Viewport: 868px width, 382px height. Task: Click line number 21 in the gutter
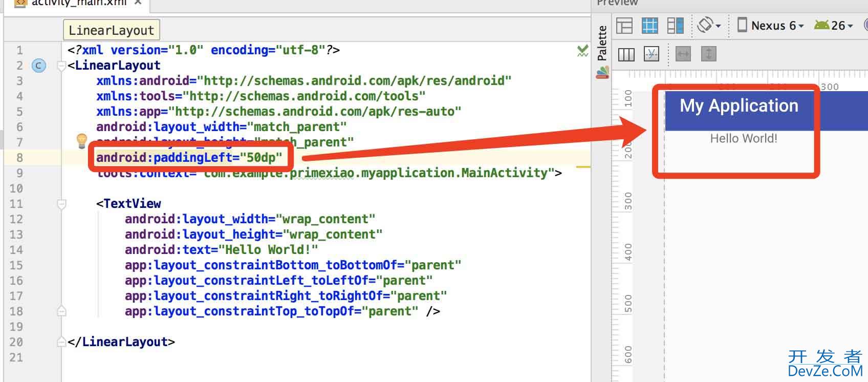click(x=16, y=357)
